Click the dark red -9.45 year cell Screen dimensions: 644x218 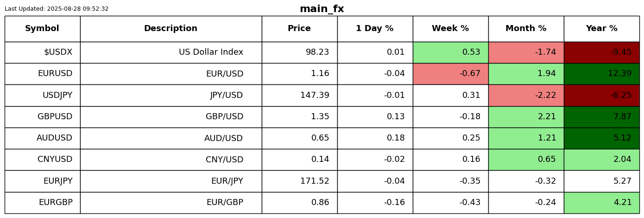click(601, 52)
